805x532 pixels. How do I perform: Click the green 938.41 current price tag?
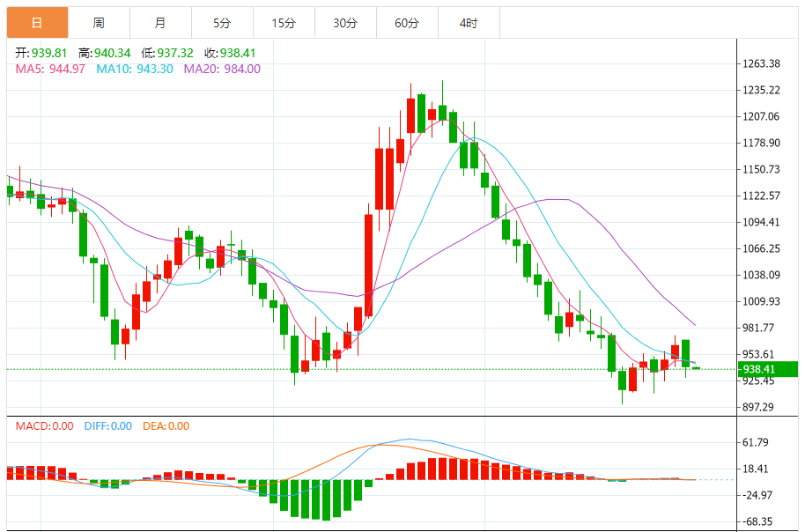(x=767, y=369)
